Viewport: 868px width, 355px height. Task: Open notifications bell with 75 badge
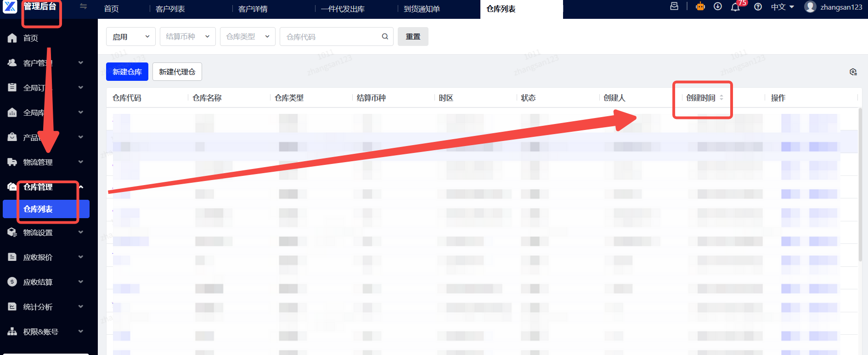tap(735, 7)
